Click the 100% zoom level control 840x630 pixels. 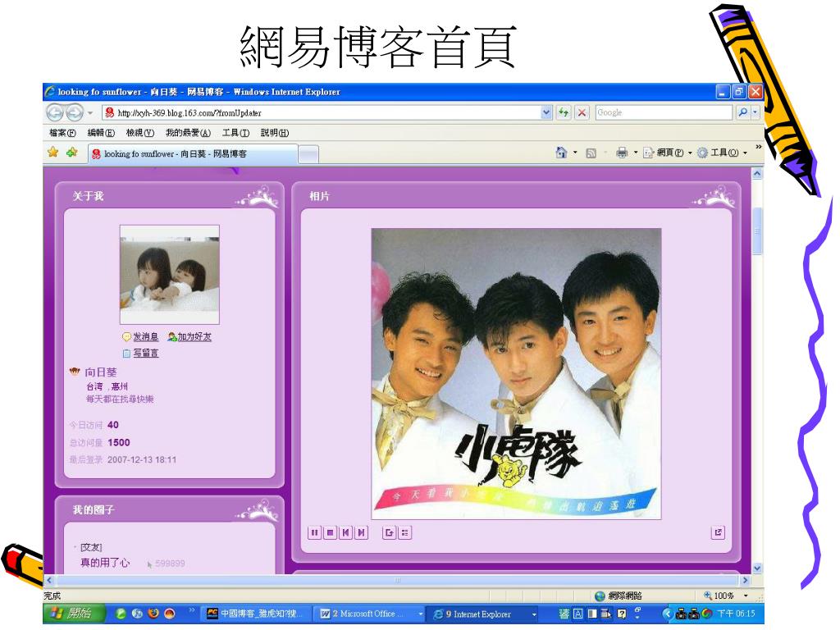(x=719, y=596)
